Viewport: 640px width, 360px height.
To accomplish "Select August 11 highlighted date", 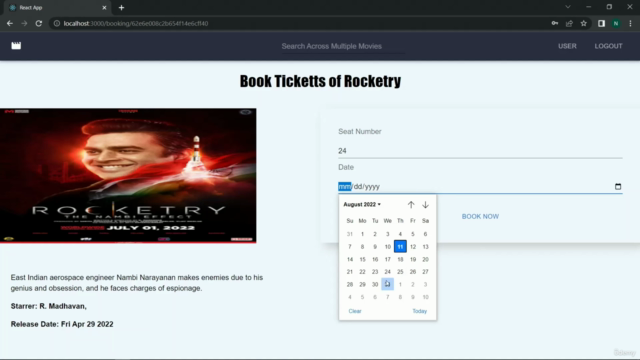I will [400, 247].
